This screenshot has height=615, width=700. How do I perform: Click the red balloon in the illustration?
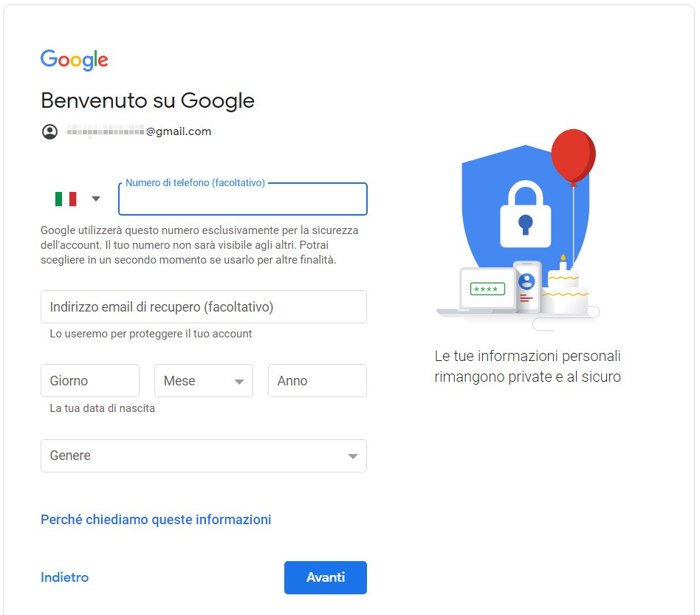(574, 156)
